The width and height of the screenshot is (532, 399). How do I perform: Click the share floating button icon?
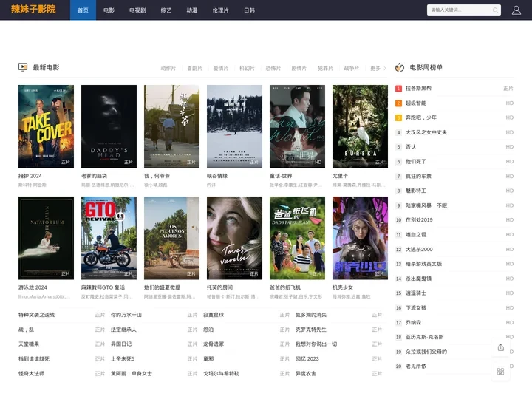click(500, 347)
